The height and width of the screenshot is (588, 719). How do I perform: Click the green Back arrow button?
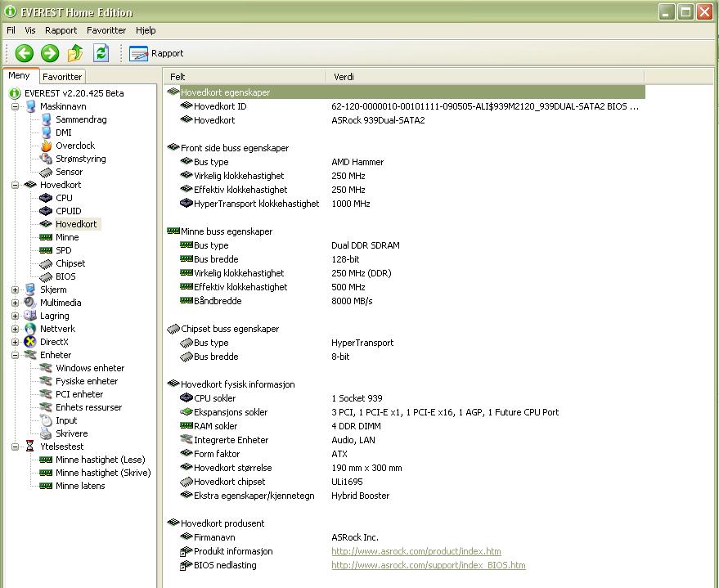pos(25,53)
